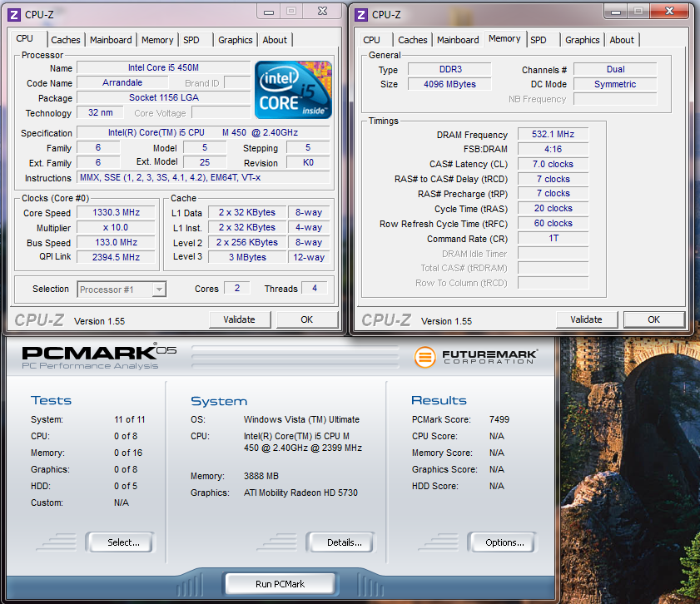Click the Name field Intel Core i5 450M
Screen dimensions: 700x604
tap(163, 68)
